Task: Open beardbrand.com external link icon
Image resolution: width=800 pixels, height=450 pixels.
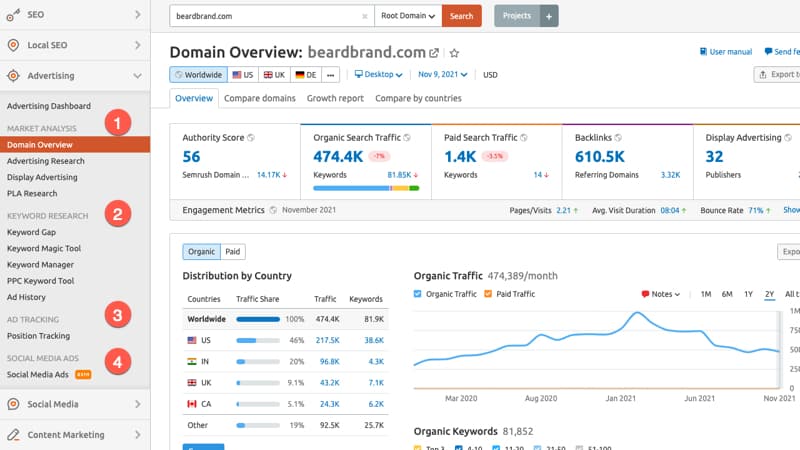Action: pyautogui.click(x=434, y=53)
